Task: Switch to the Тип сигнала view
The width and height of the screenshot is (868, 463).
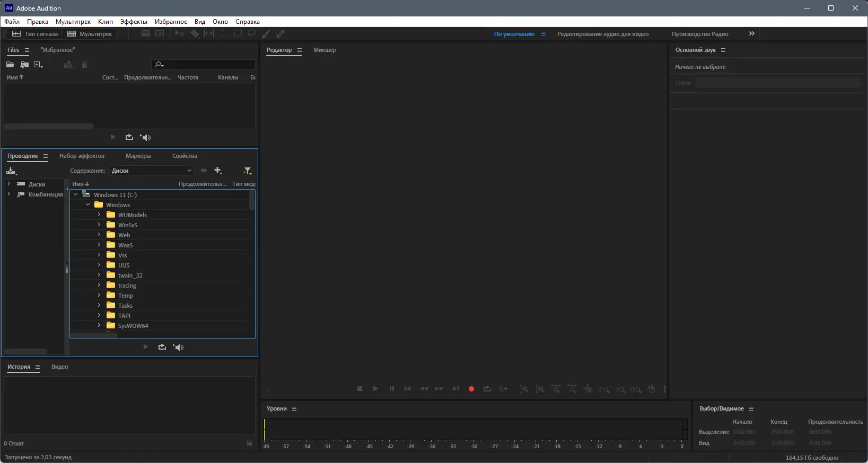Action: (x=35, y=34)
